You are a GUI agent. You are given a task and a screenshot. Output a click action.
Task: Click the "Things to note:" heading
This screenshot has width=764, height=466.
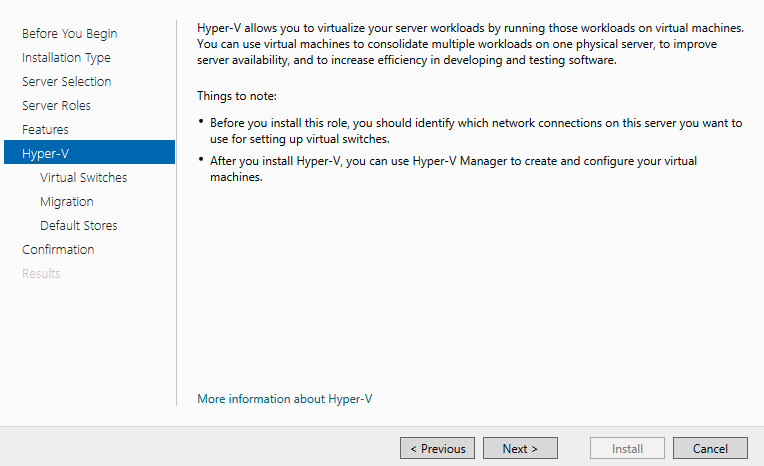pos(237,96)
